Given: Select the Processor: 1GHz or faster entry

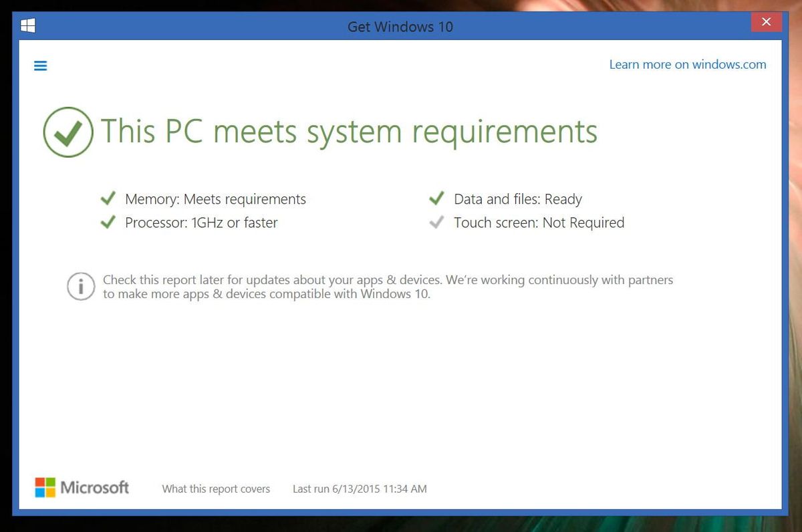Looking at the screenshot, I should pyautogui.click(x=200, y=222).
